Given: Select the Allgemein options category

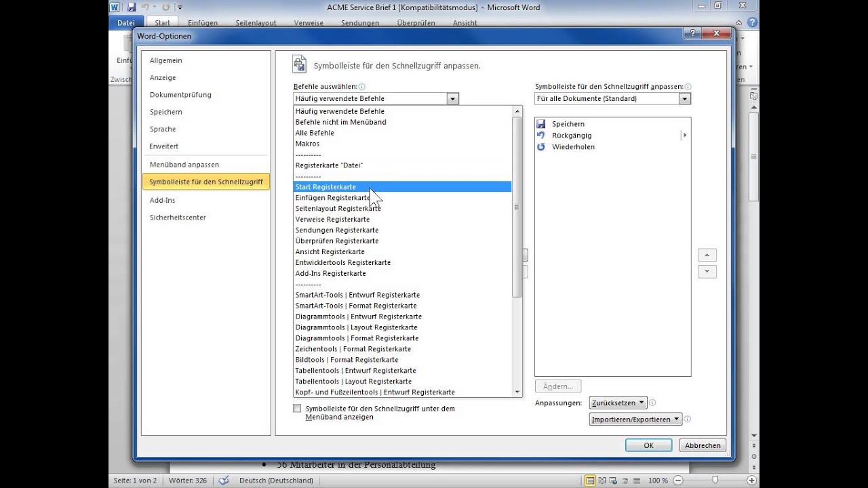Looking at the screenshot, I should coord(166,60).
